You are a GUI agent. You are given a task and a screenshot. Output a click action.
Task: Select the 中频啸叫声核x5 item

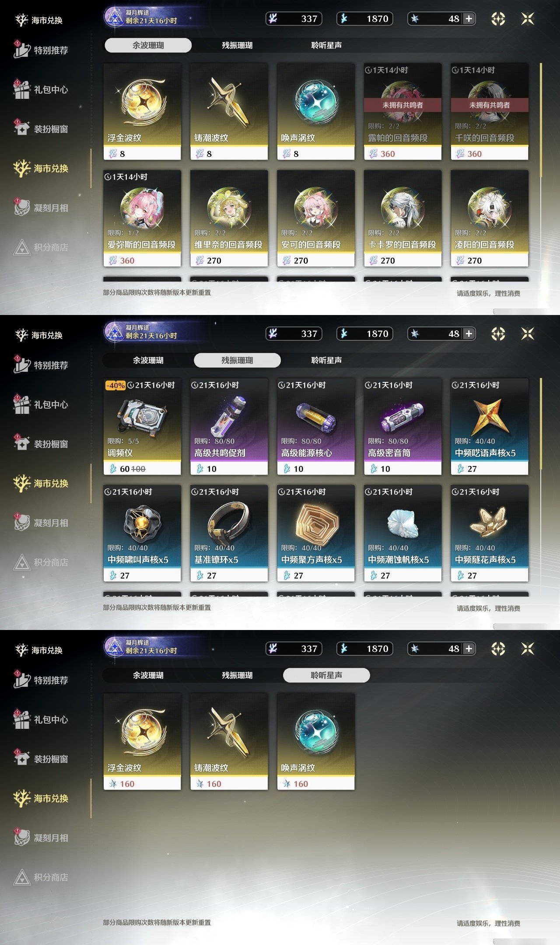142,533
